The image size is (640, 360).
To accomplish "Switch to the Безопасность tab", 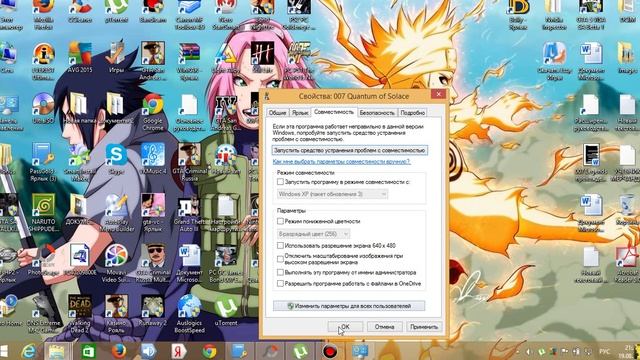I will 377,113.
